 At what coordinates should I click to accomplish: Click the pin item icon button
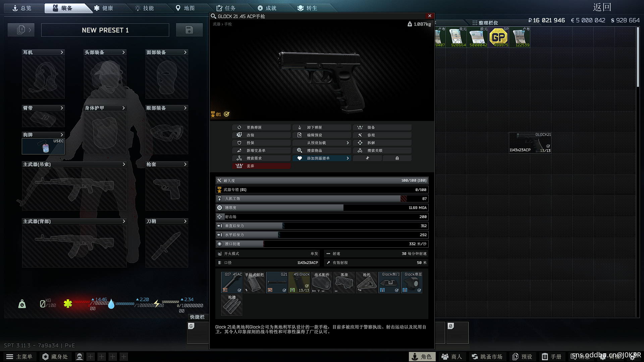[367, 158]
